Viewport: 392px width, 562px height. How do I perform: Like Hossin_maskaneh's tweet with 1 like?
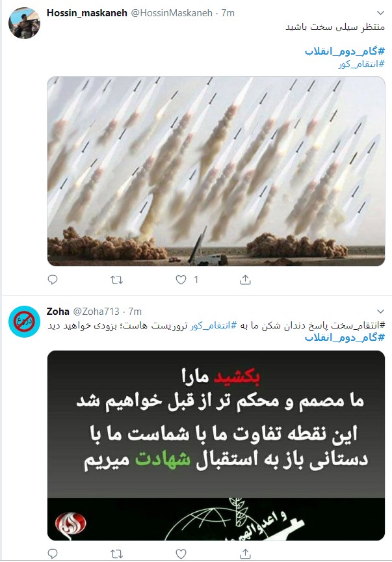pos(181,280)
